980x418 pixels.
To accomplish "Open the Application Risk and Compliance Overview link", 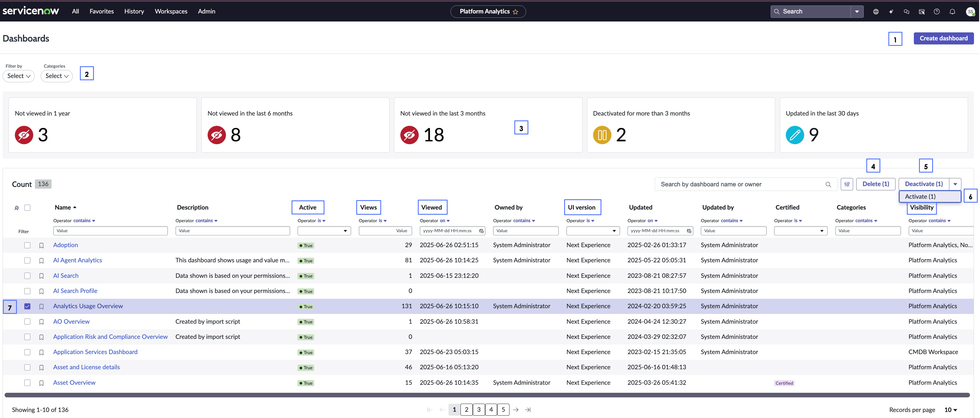I will (x=110, y=337).
